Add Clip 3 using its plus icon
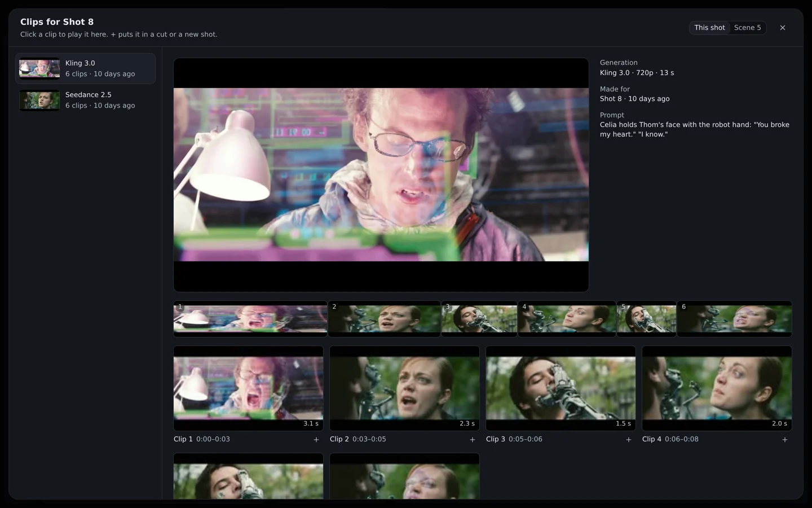Viewport: 812px width, 508px height. tap(629, 440)
